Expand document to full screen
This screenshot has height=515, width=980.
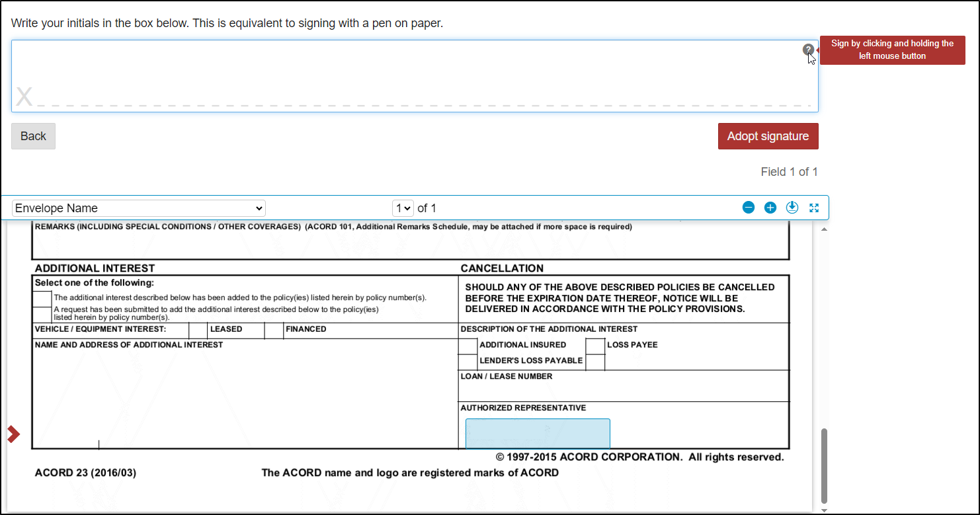pyautogui.click(x=814, y=208)
